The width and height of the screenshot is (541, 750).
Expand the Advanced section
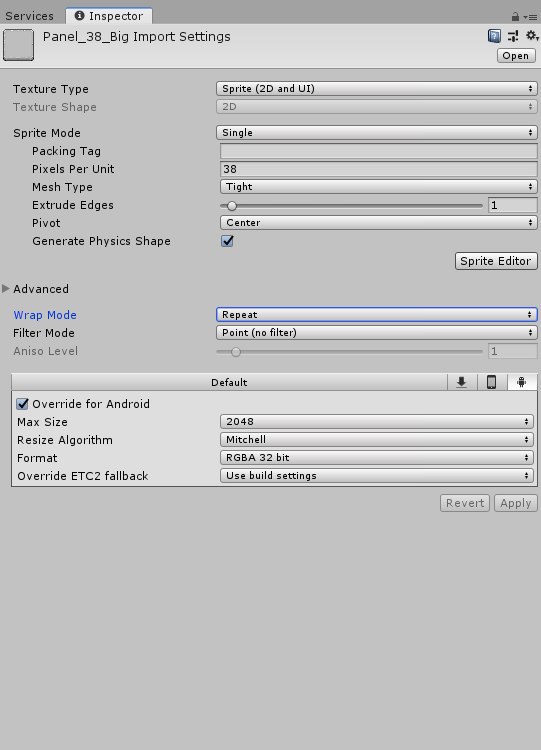[x=6, y=288]
